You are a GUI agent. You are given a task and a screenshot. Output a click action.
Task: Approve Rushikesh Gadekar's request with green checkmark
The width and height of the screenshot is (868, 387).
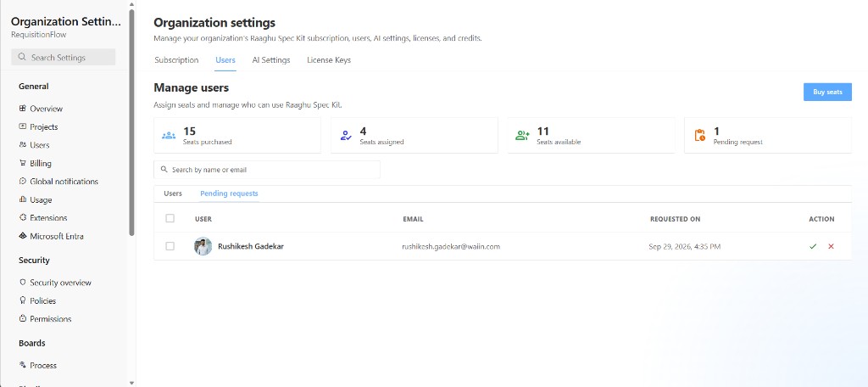click(x=813, y=246)
